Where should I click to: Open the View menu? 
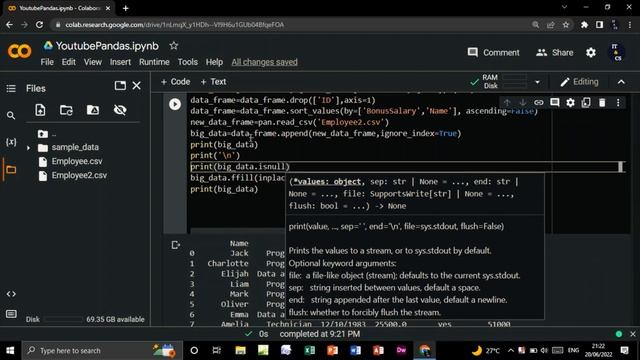(93, 62)
